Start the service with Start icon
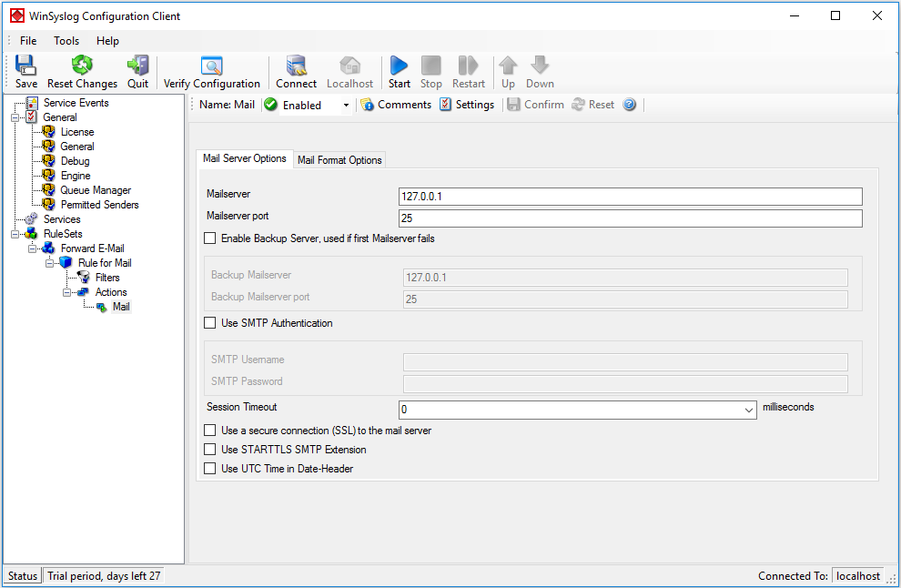Image resolution: width=901 pixels, height=588 pixels. coord(399,72)
